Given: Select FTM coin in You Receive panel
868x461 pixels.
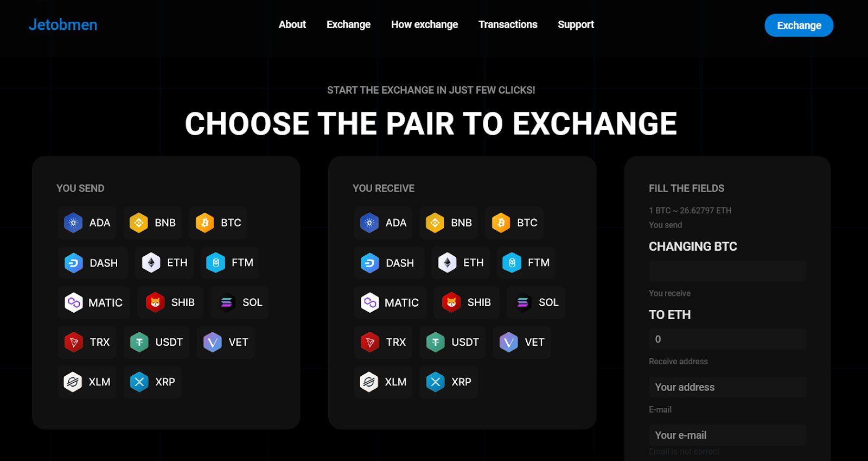Looking at the screenshot, I should coord(526,263).
